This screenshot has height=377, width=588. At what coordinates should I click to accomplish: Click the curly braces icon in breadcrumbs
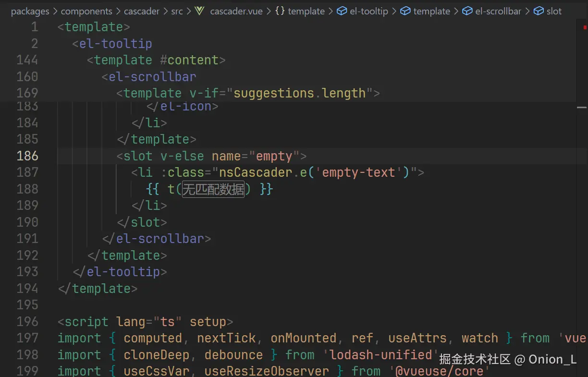[x=280, y=11]
